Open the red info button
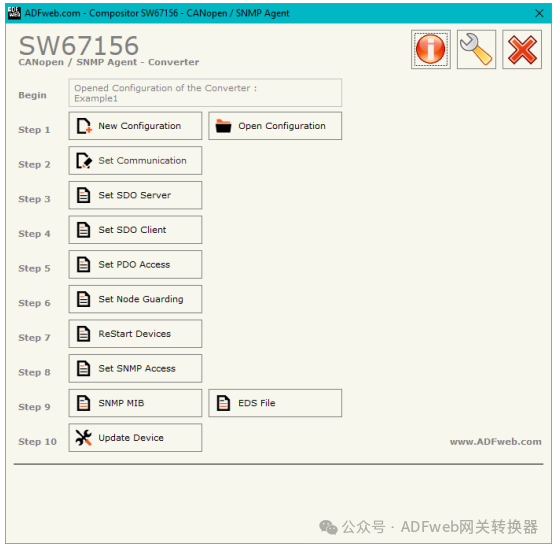 tap(430, 49)
